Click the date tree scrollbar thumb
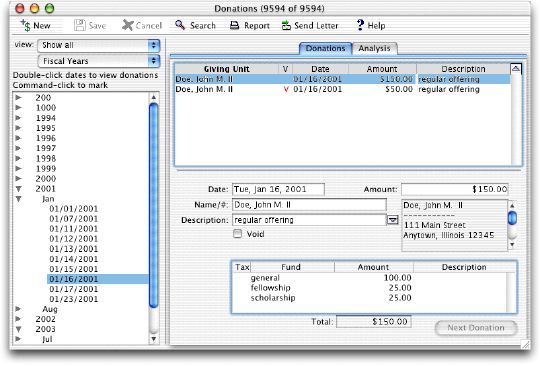 click(154, 206)
